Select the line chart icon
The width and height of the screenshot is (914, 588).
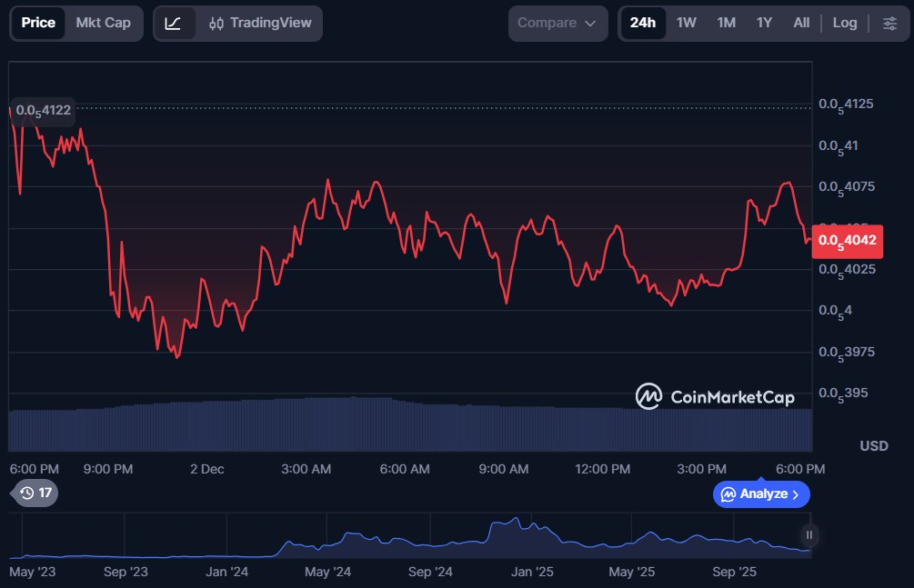pos(173,23)
